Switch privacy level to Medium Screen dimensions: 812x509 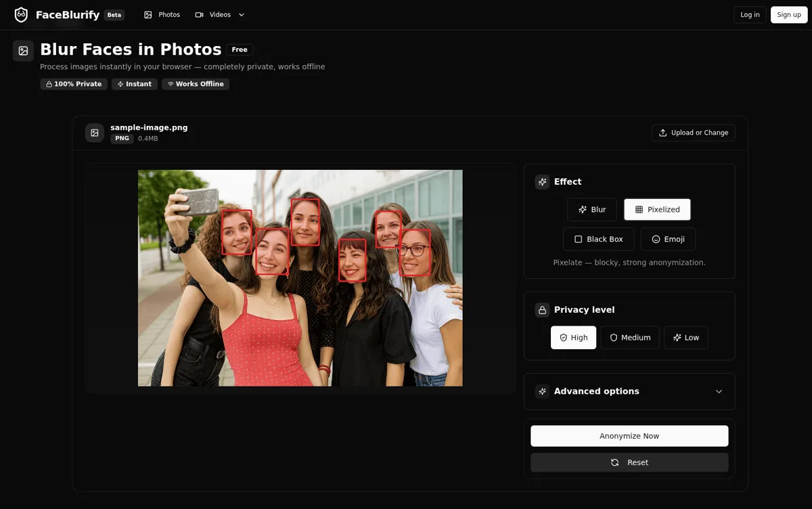pos(629,337)
